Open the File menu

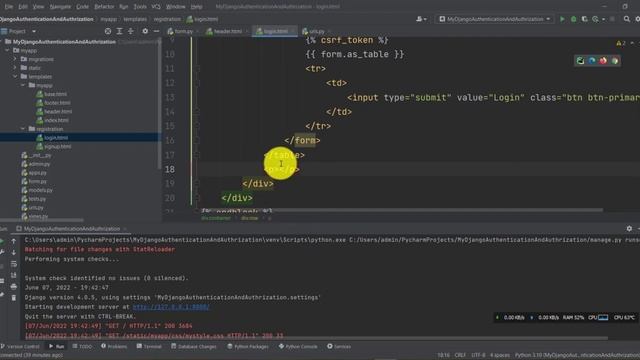pyautogui.click(x=9, y=7)
